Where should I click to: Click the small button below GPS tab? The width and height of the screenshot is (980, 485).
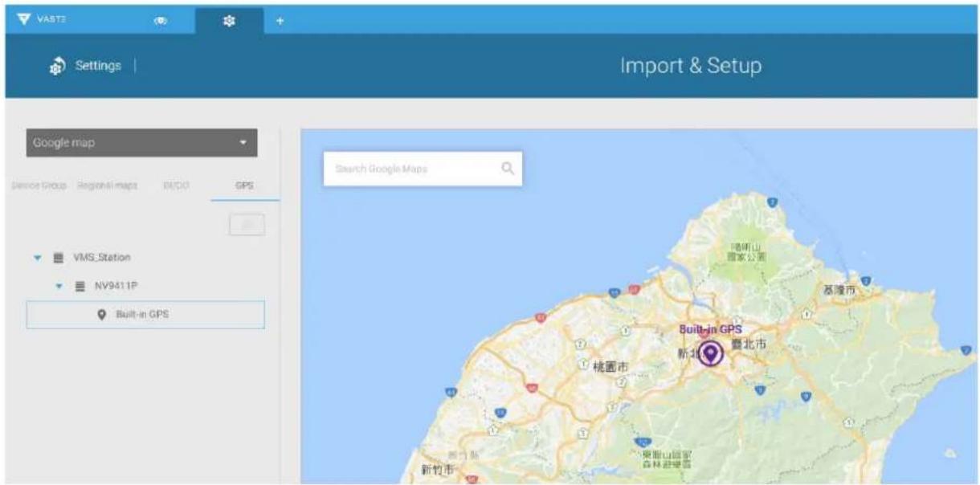click(247, 226)
